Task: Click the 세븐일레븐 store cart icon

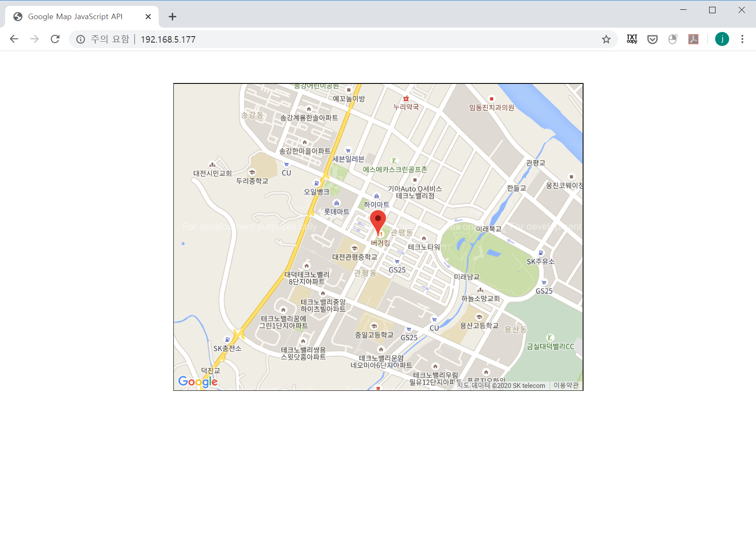Action: coord(348,151)
